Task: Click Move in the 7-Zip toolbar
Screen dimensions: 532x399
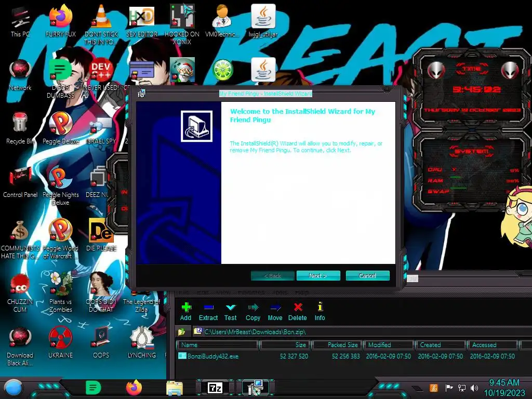Action: point(275,311)
